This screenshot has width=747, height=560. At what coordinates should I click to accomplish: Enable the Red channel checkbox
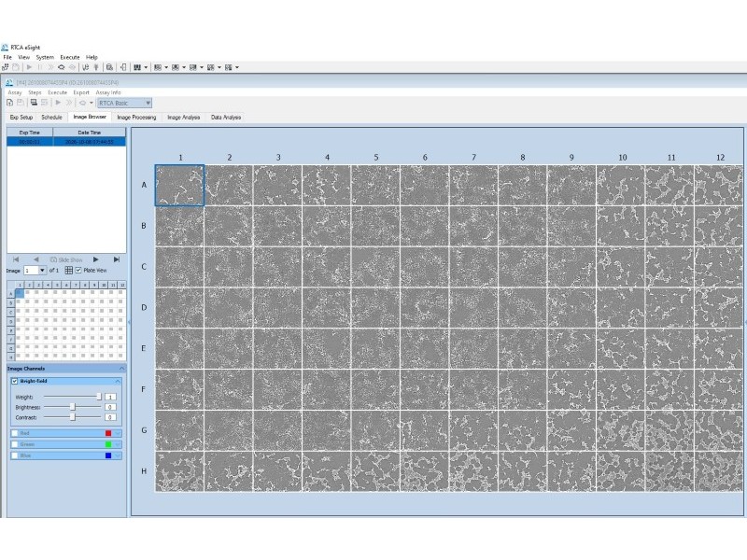(x=15, y=433)
